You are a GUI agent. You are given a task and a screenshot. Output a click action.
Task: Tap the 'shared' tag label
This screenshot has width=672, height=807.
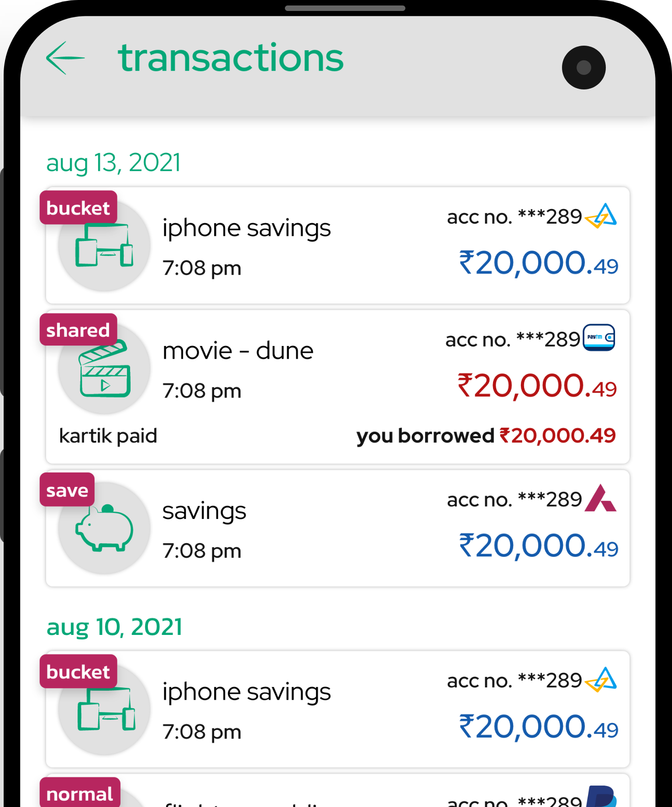[x=79, y=330]
